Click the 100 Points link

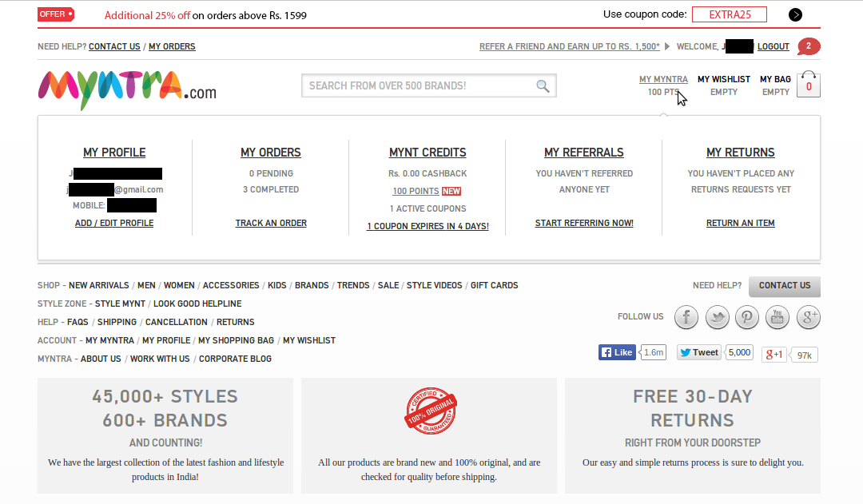416,191
